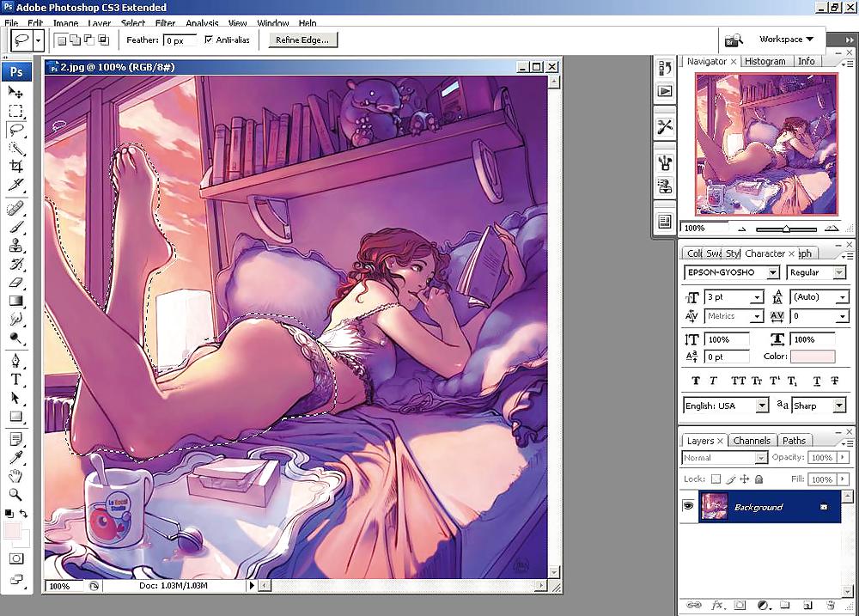Open the font size dropdown
The image size is (859, 616).
point(757,297)
